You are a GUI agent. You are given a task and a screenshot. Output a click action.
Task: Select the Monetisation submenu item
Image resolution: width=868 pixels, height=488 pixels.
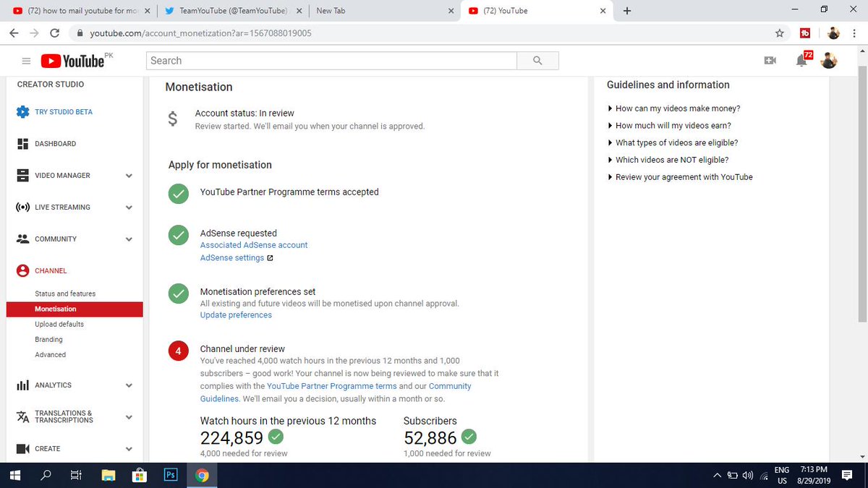click(75, 309)
